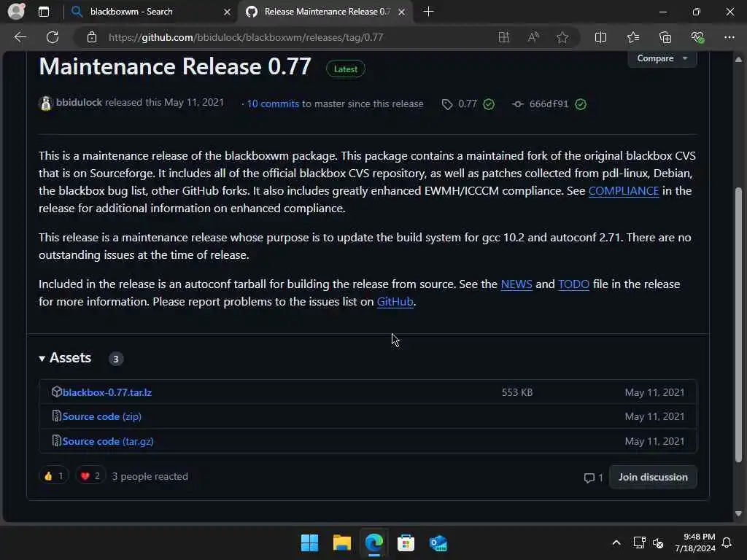The height and width of the screenshot is (560, 747).
Task: Open the notifications bell
Action: [x=727, y=542]
